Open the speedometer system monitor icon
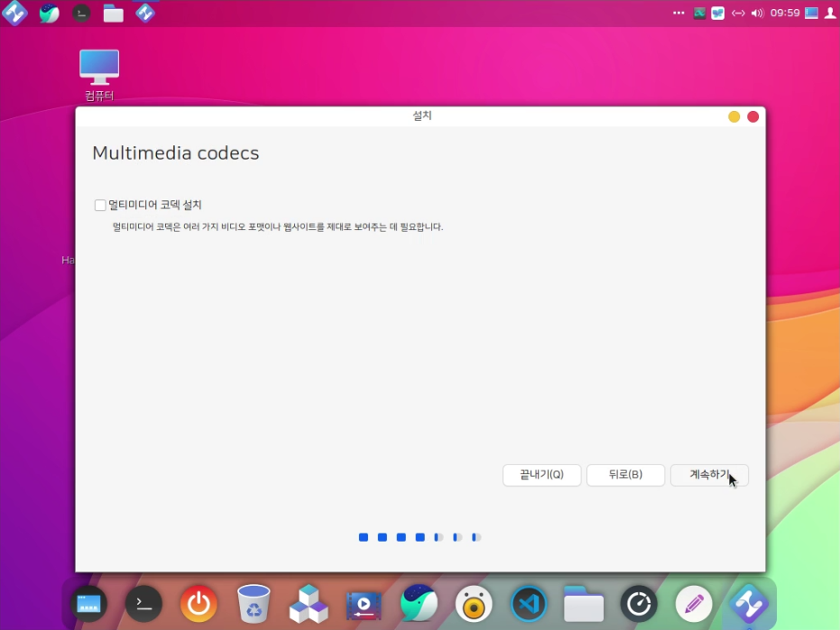840x630 pixels. tap(639, 603)
